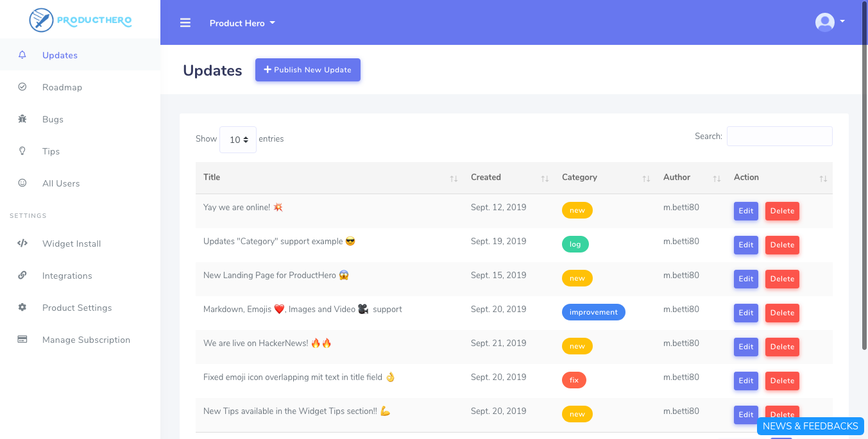Click Publish New Update button
Screen dimensions: 868x439
[307, 69]
